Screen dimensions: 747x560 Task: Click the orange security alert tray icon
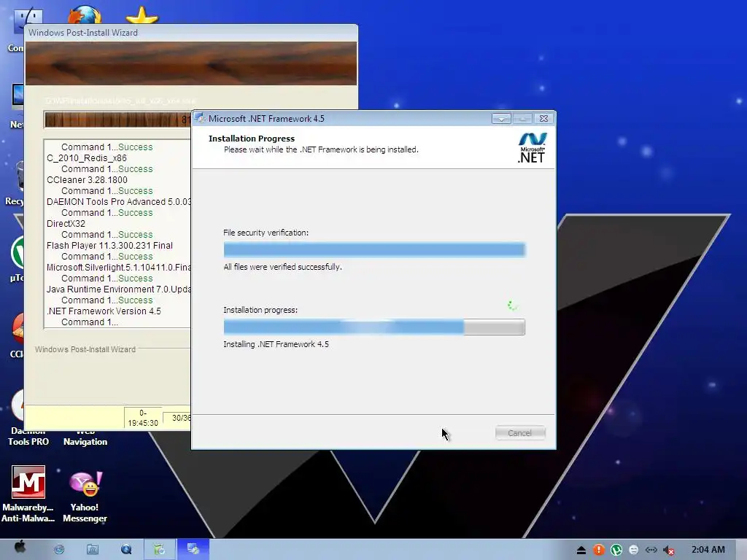pyautogui.click(x=598, y=550)
